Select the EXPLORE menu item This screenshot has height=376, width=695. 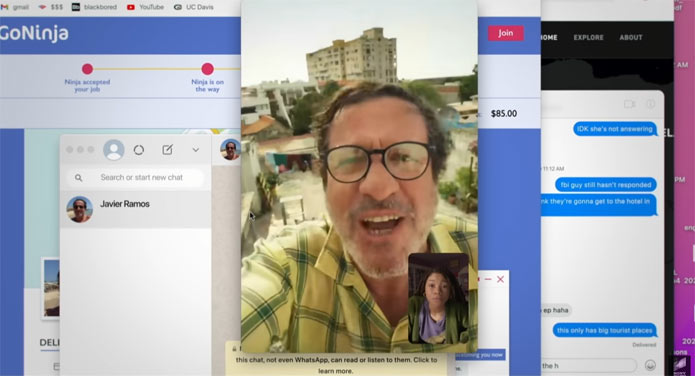[588, 37]
